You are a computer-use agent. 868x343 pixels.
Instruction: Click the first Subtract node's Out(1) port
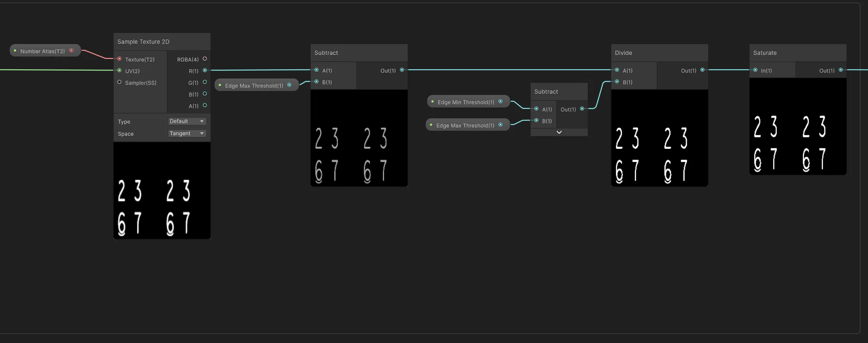point(402,70)
